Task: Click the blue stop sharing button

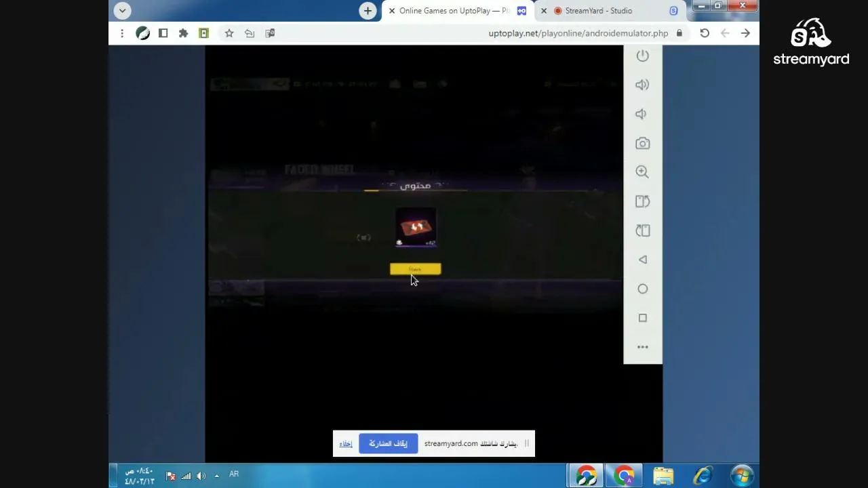Action: tap(388, 444)
